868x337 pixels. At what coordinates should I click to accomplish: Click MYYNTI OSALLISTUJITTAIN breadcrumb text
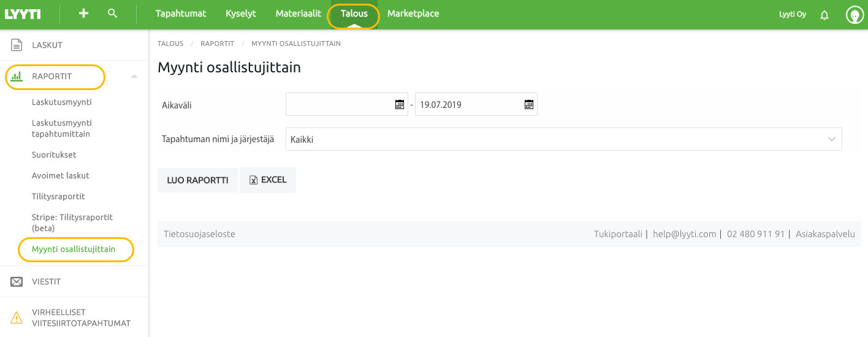296,44
